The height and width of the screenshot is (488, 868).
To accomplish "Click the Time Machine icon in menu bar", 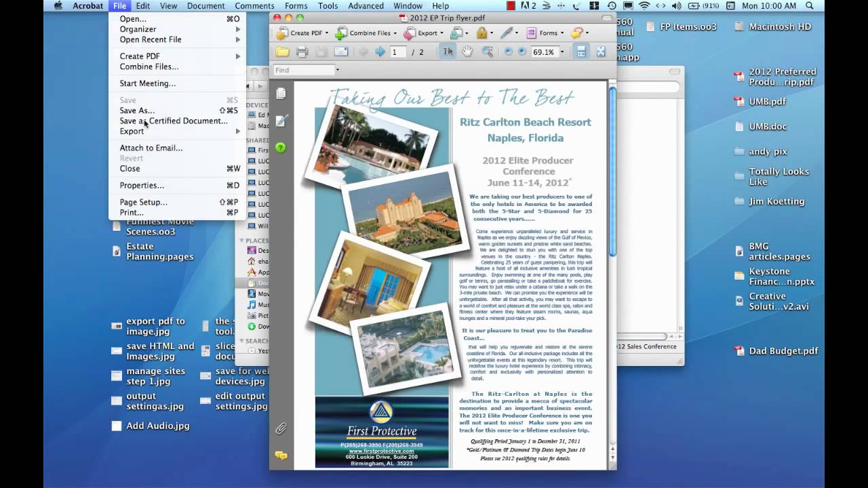I will point(612,5).
